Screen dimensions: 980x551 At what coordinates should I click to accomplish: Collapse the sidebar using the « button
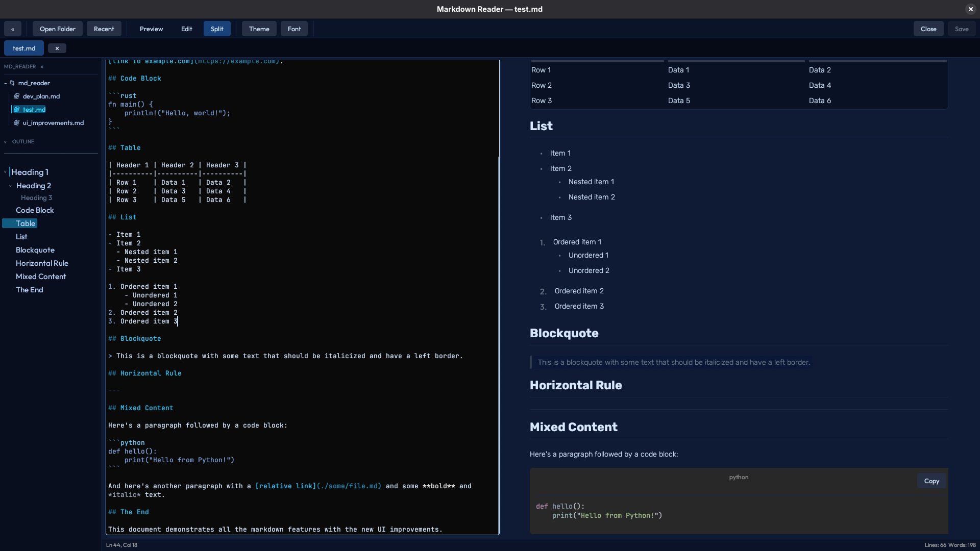click(x=12, y=29)
